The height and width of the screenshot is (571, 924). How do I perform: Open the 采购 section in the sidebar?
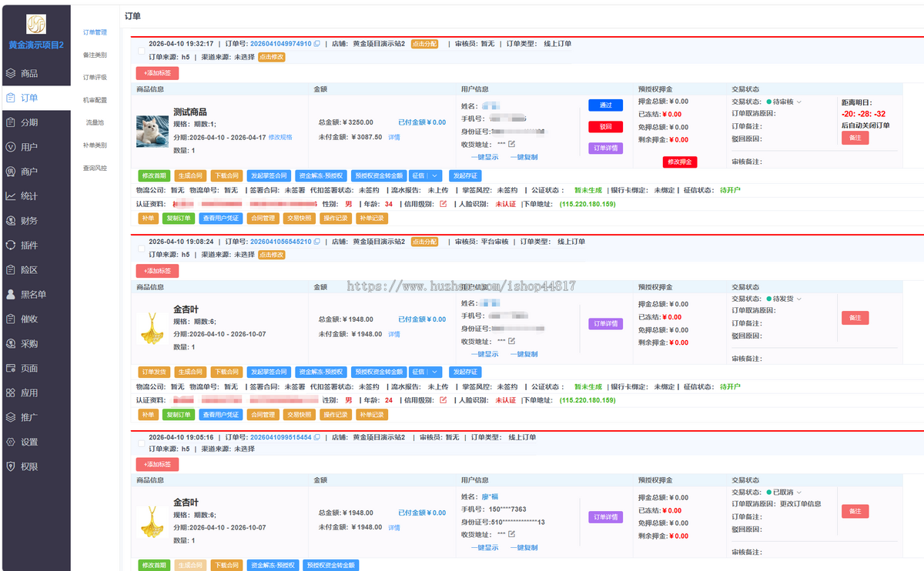click(35, 344)
